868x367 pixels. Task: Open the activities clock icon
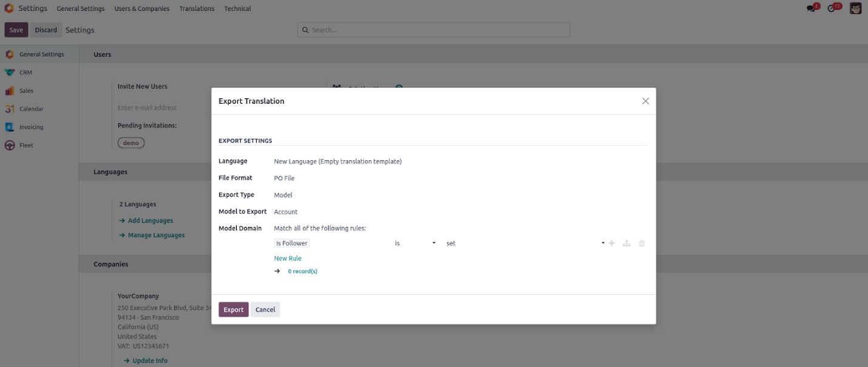pyautogui.click(x=832, y=8)
